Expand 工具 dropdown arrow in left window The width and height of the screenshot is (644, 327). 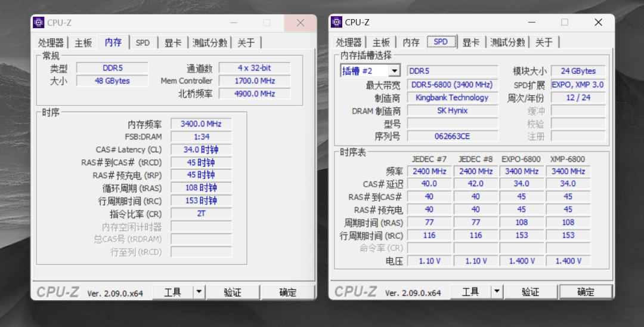(199, 292)
